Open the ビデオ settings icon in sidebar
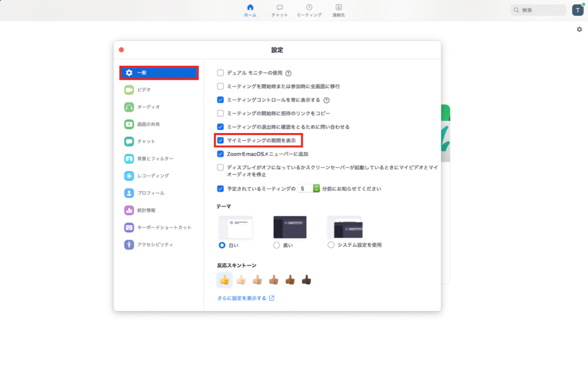This screenshot has width=588, height=366. (x=129, y=90)
